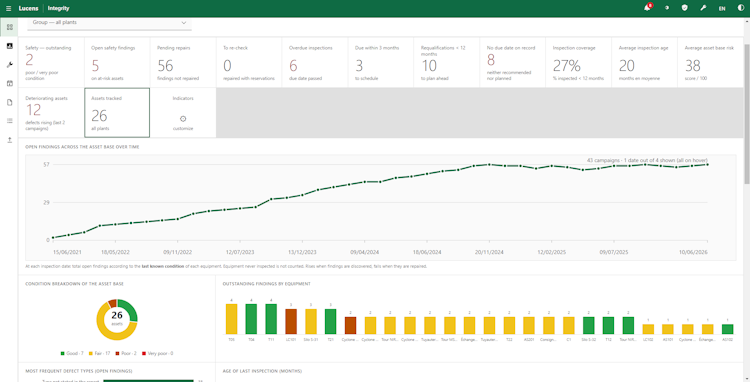The height and width of the screenshot is (382, 750).
Task: Open the dashboard grid view in sidebar
Action: click(10, 27)
